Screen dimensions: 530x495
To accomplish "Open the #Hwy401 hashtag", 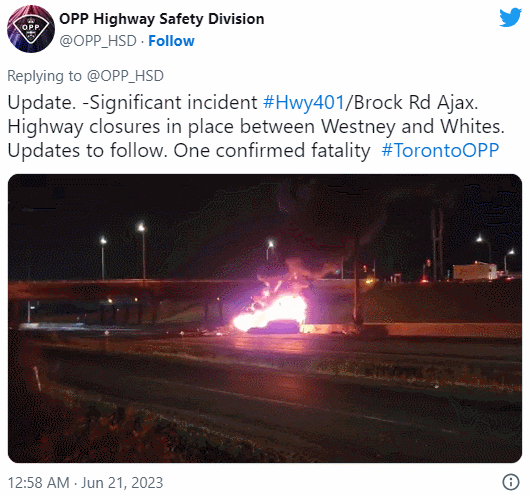I will (x=304, y=102).
